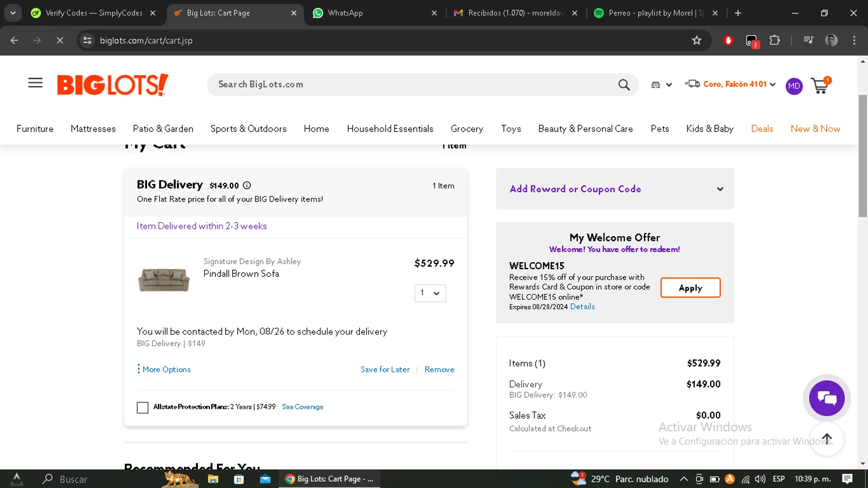Open the Sports & Outdoors category
This screenshot has width=868, height=488.
tap(248, 129)
